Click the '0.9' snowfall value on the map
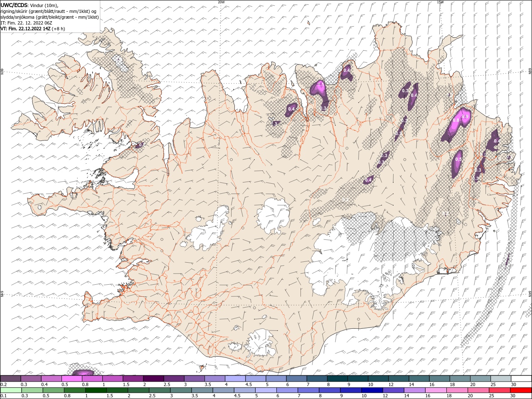 tap(465, 116)
